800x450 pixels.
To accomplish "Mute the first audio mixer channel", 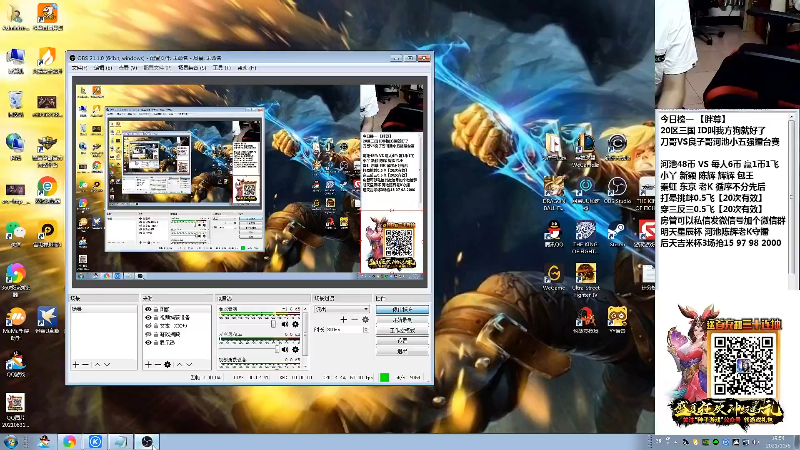I will point(285,324).
